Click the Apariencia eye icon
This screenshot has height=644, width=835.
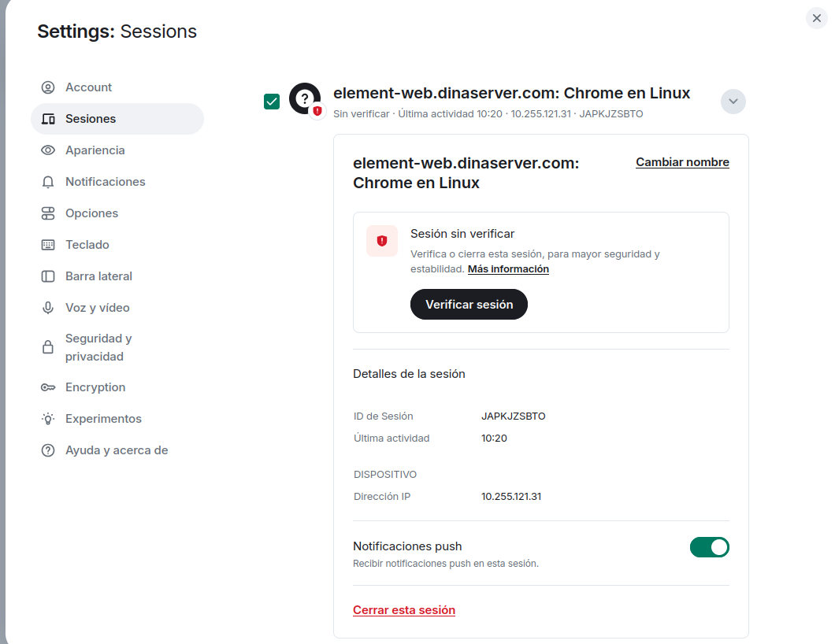pos(48,150)
